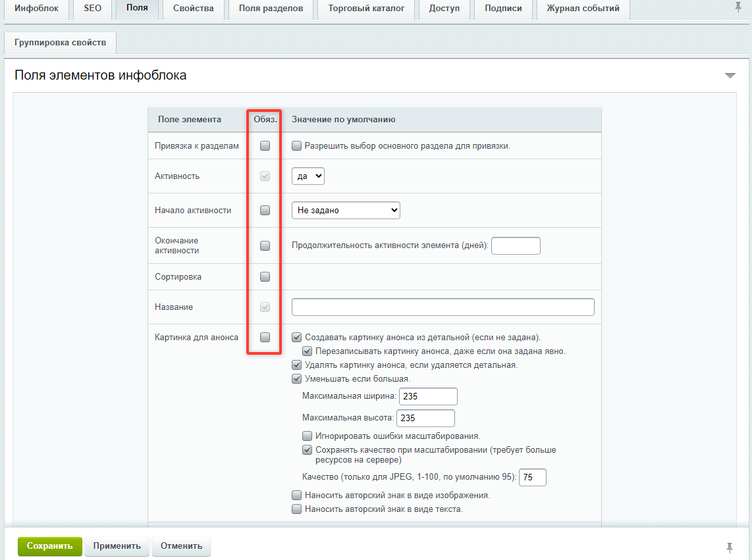Open the Начало активности dropdown
752x560 pixels.
point(346,210)
